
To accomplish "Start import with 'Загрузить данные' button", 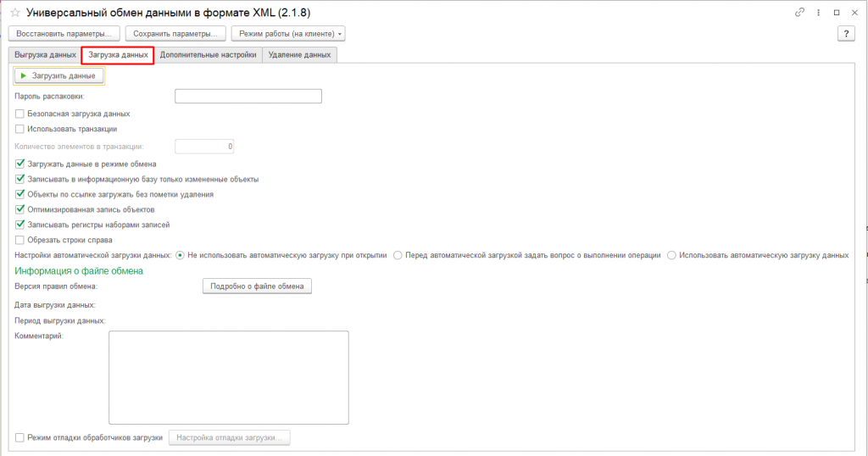I will (x=58, y=75).
